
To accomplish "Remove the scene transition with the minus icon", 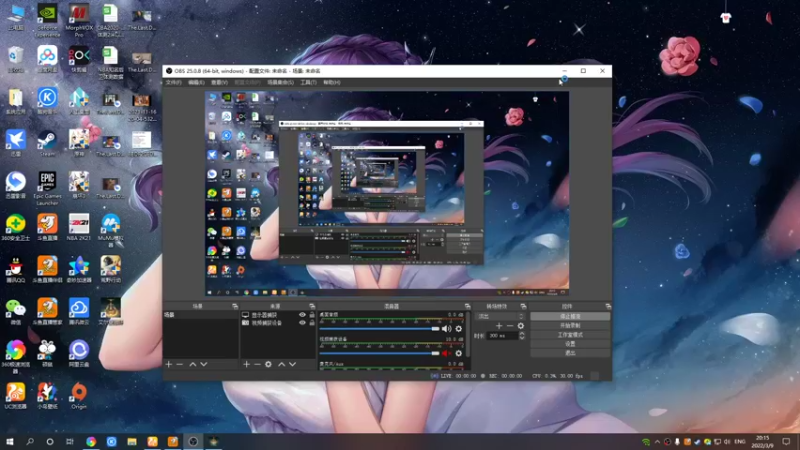I will click(x=510, y=326).
